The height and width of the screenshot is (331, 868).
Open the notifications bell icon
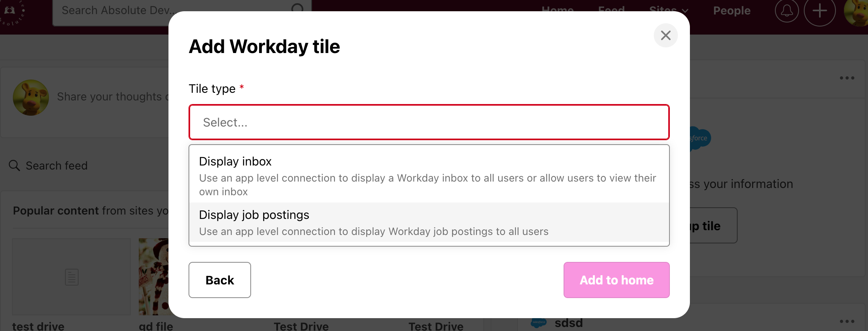786,11
